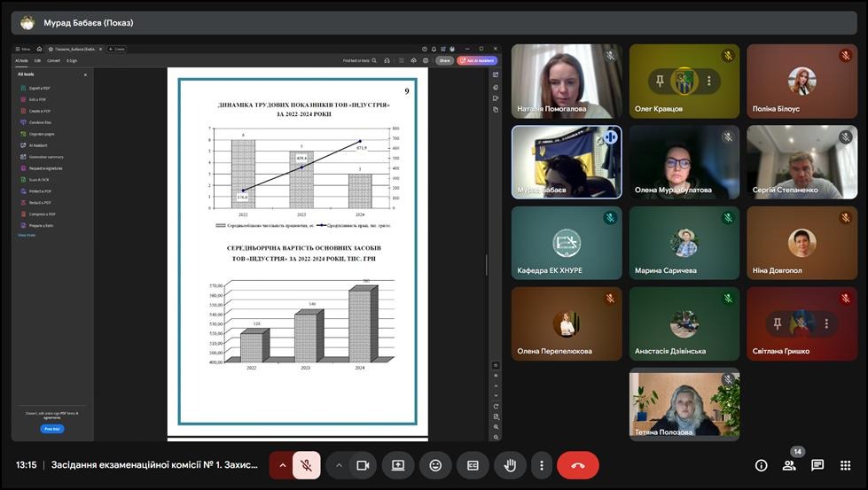868x490 pixels.
Task: Expand microphone audio settings arrow
Action: coord(282,465)
